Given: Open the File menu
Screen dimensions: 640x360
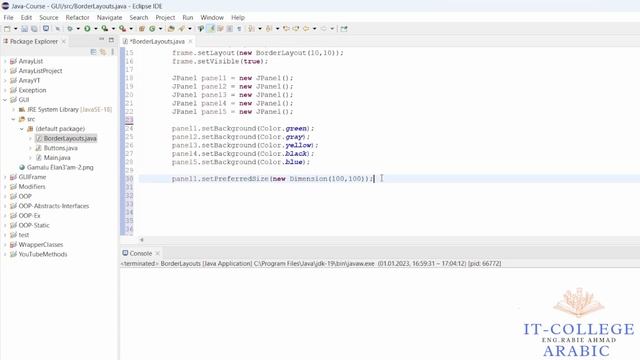Looking at the screenshot, I should (8, 18).
